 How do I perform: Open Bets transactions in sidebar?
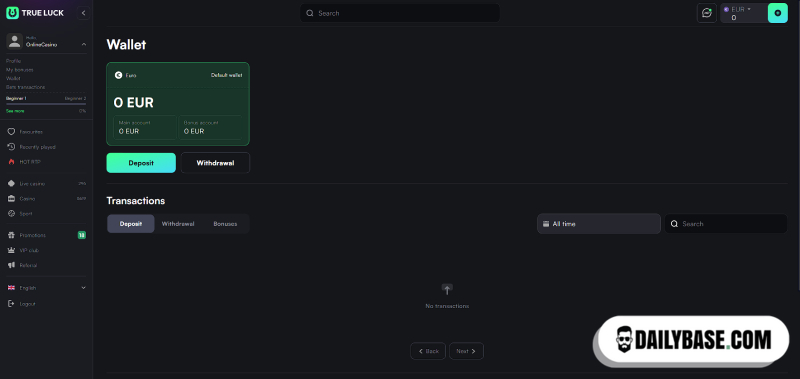[26, 87]
